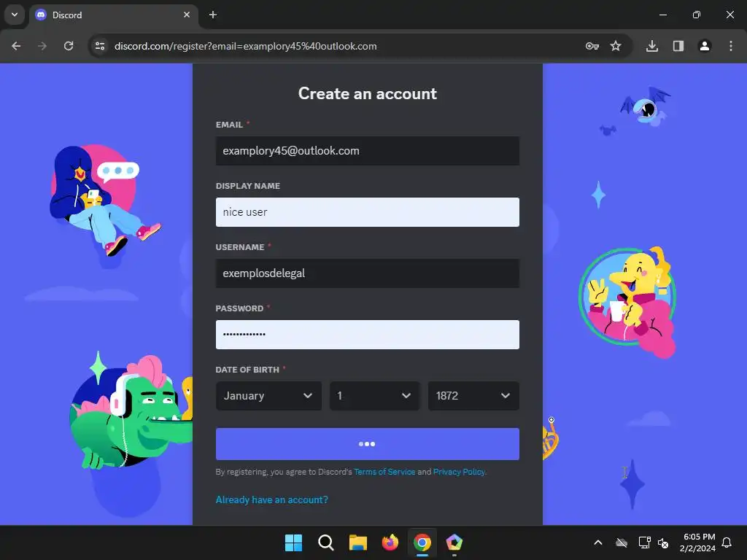Click the Display Name input field
Image resolution: width=747 pixels, height=560 pixels.
[368, 212]
